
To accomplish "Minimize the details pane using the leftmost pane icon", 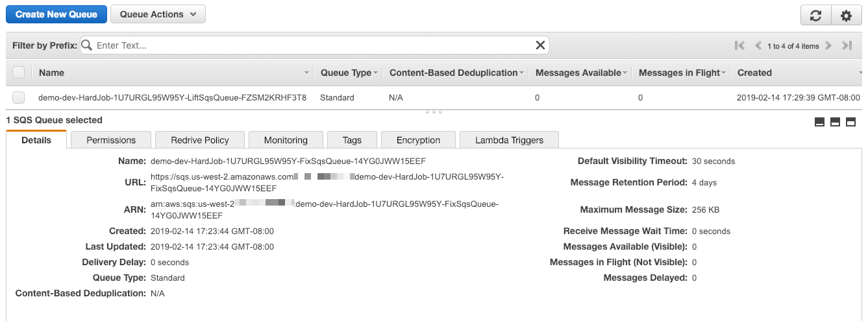I will [819, 122].
